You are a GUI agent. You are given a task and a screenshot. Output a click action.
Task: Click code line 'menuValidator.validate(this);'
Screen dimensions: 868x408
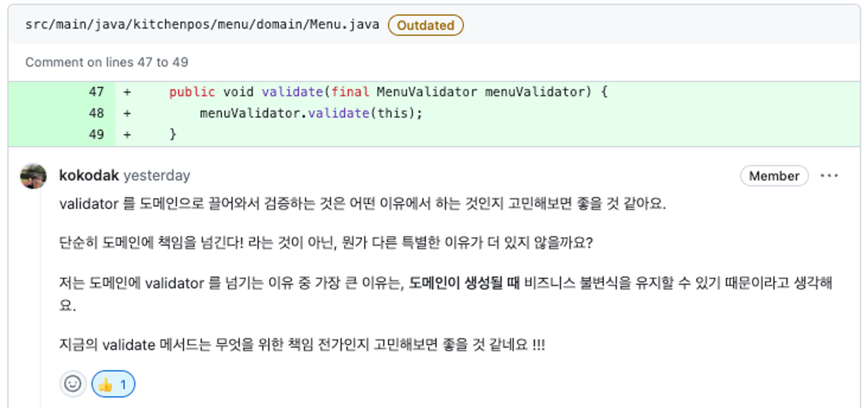311,113
